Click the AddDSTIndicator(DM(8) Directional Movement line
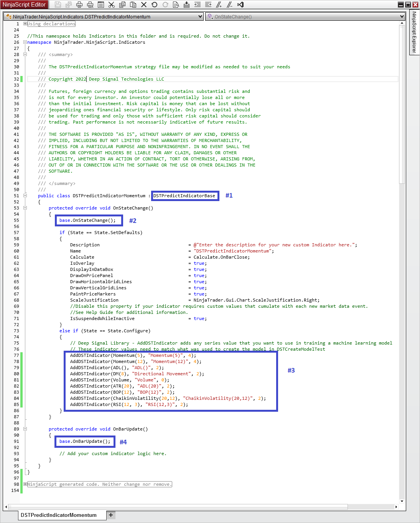 point(137,374)
